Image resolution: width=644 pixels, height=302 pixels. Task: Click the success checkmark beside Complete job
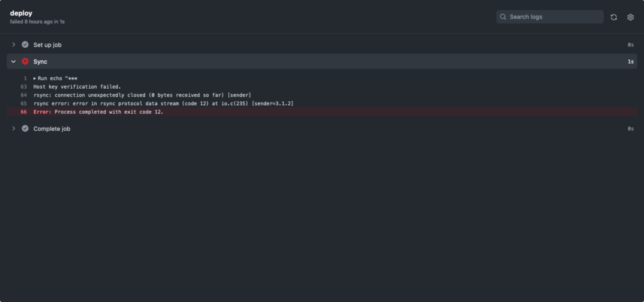(x=25, y=128)
